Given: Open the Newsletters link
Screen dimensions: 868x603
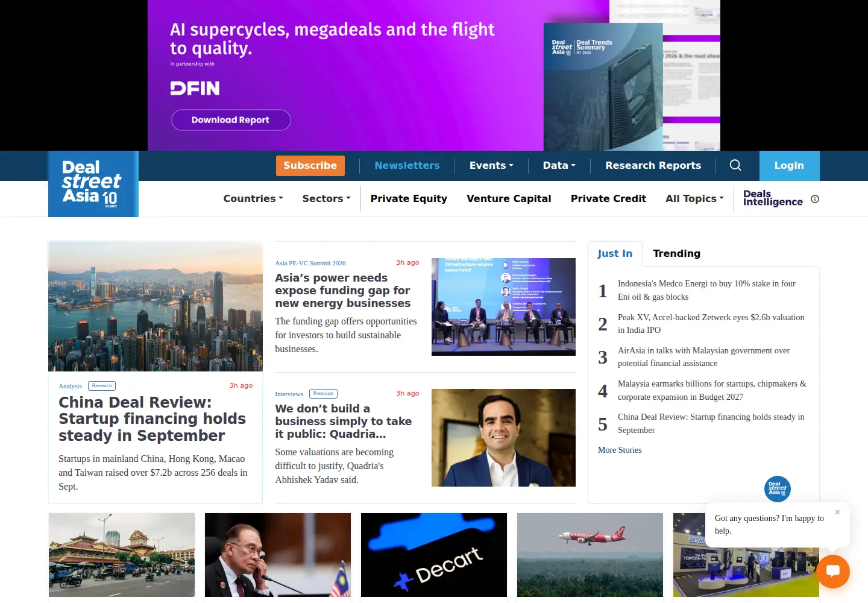Looking at the screenshot, I should [407, 165].
